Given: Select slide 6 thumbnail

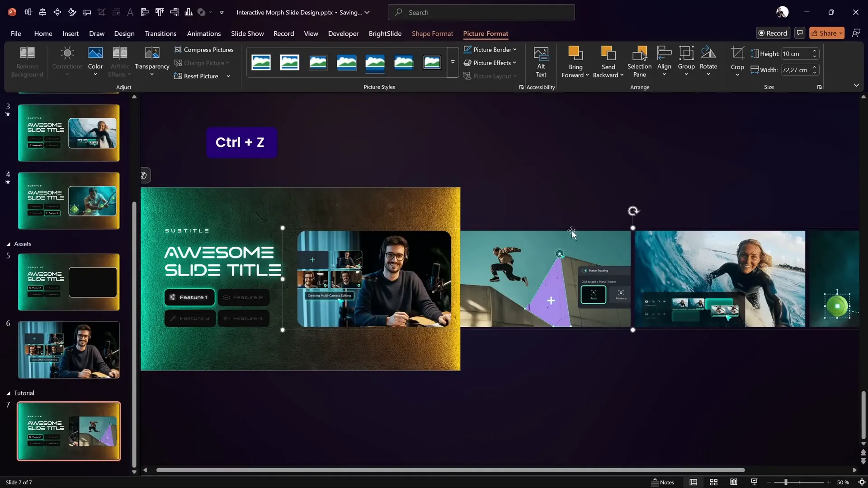Looking at the screenshot, I should tap(69, 350).
